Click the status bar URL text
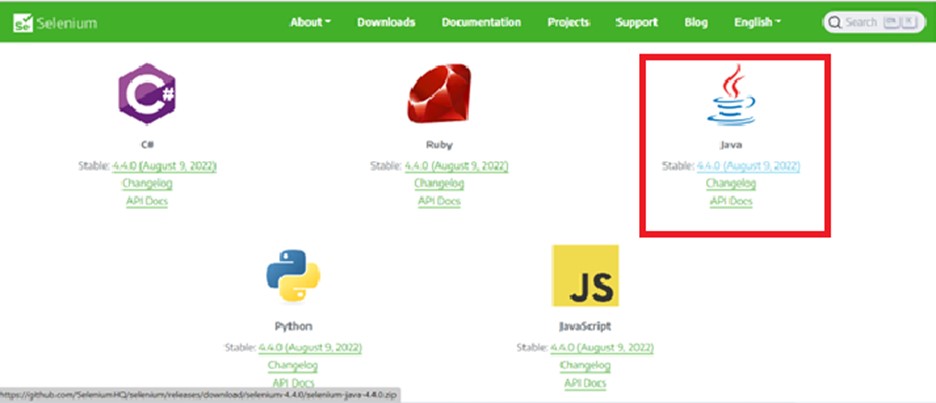The image size is (936, 403). click(x=199, y=395)
